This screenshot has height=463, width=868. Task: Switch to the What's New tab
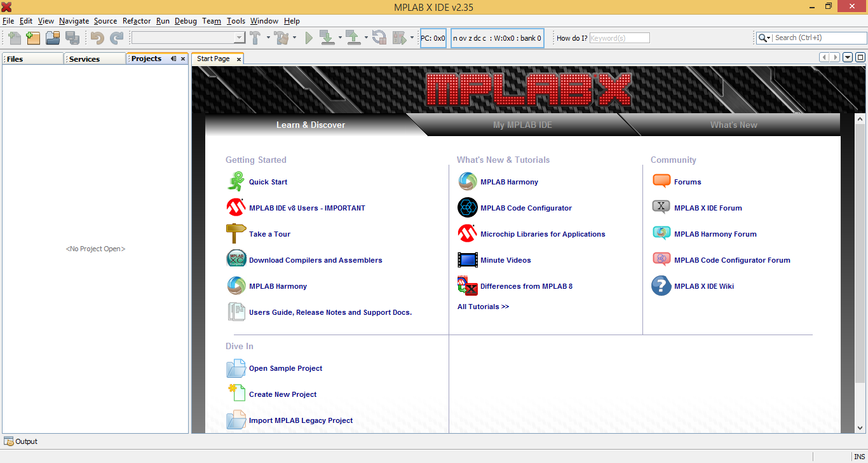tap(733, 125)
